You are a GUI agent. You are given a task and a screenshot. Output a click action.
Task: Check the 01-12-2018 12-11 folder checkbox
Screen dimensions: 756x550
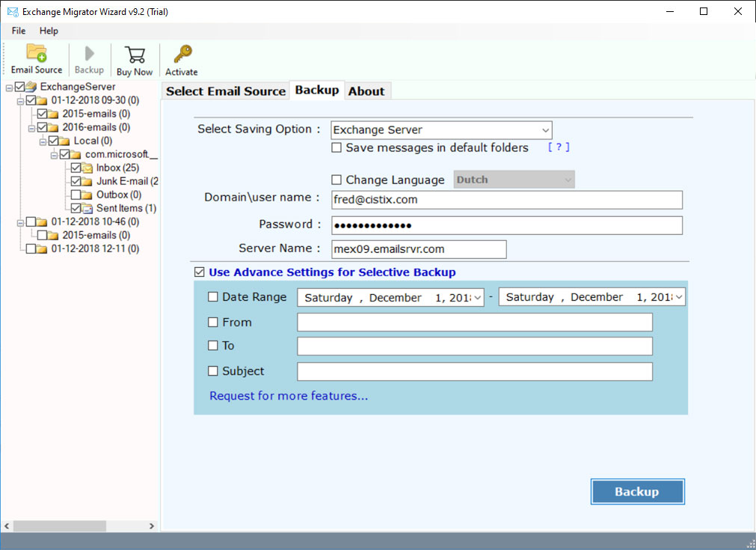pos(31,249)
